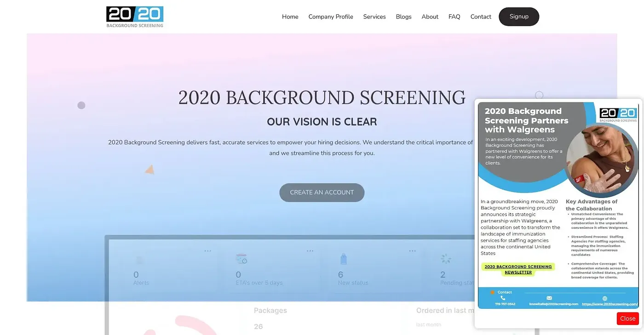Screen dimensions: 644x335
Task: Click the 2020 Background Screening logo
Action: (x=135, y=17)
